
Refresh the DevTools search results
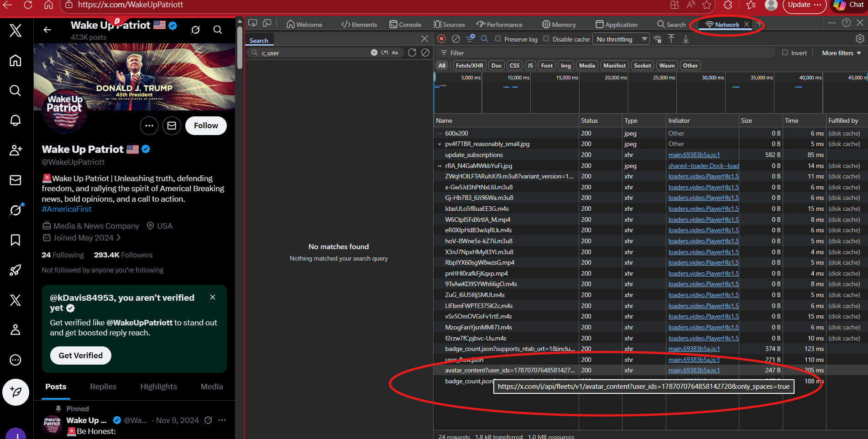tap(412, 52)
